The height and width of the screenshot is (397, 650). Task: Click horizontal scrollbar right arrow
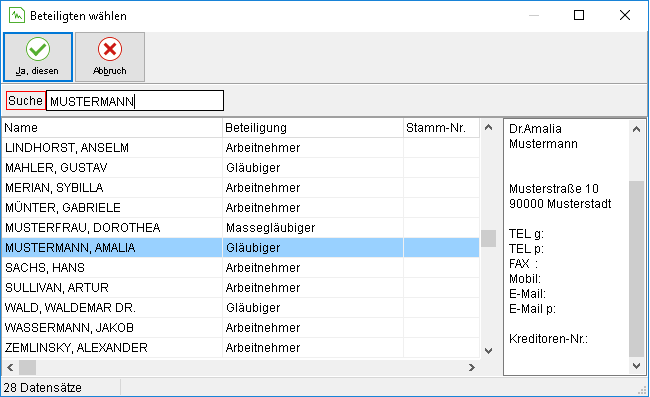(472, 367)
